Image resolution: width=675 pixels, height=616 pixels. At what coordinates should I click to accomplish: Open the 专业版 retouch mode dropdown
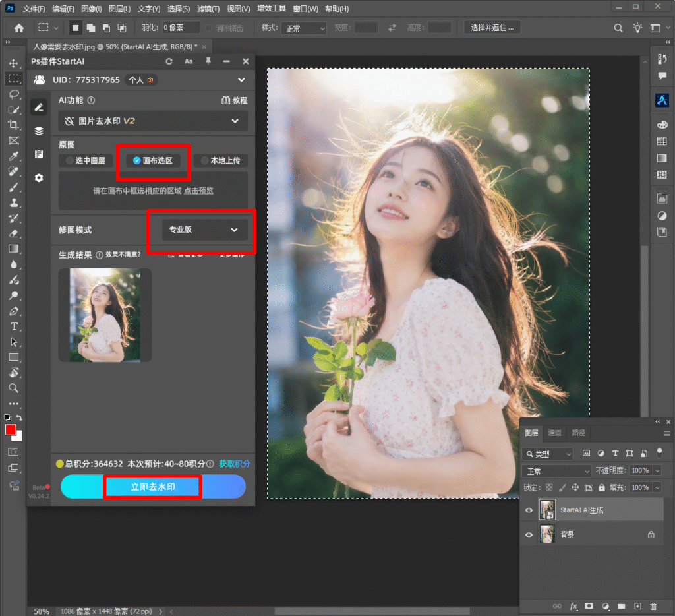[x=205, y=230]
